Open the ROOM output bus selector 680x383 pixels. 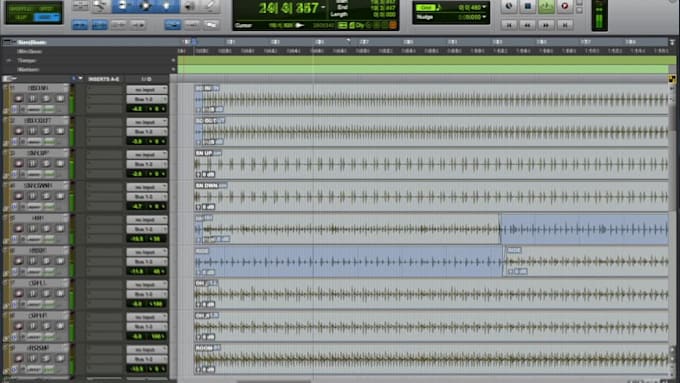tap(147, 360)
